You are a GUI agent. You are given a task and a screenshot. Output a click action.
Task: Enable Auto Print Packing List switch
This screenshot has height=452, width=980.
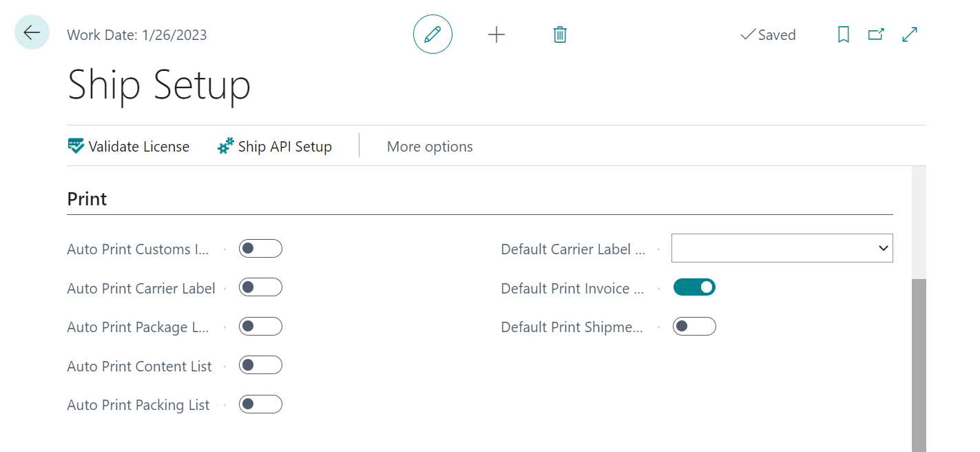pos(260,404)
